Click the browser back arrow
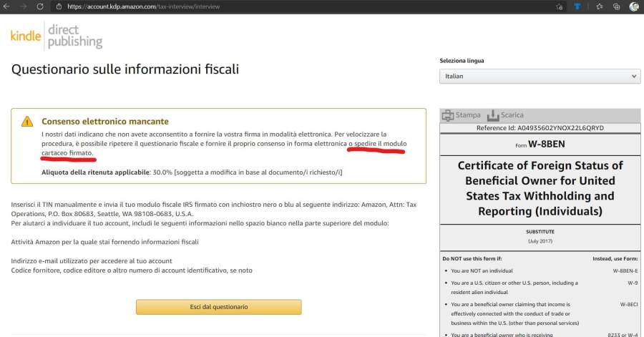644x337 pixels. pos(7,6)
